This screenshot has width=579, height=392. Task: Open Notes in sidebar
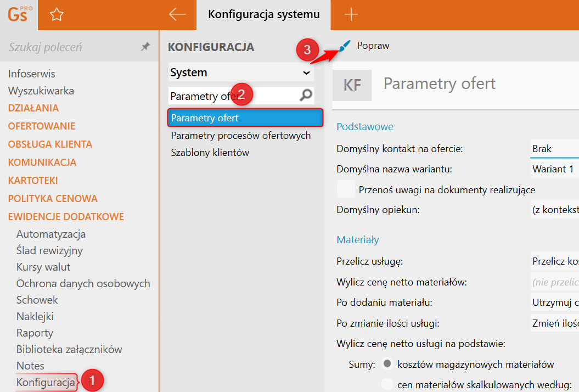click(30, 366)
